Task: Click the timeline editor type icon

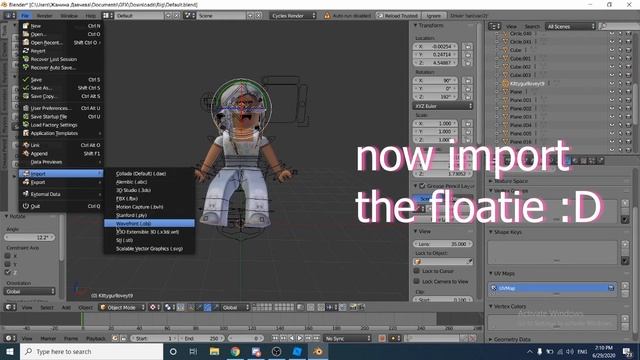Action: pyautogui.click(x=10, y=338)
